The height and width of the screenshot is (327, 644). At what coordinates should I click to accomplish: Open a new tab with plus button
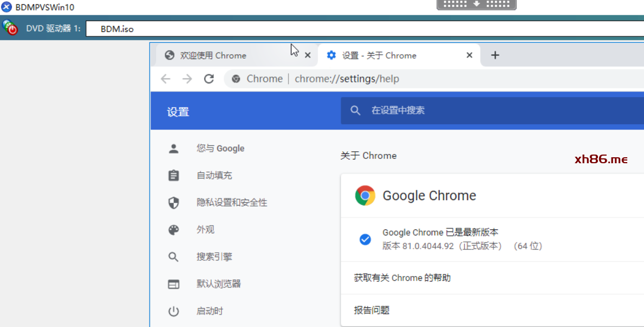(495, 55)
